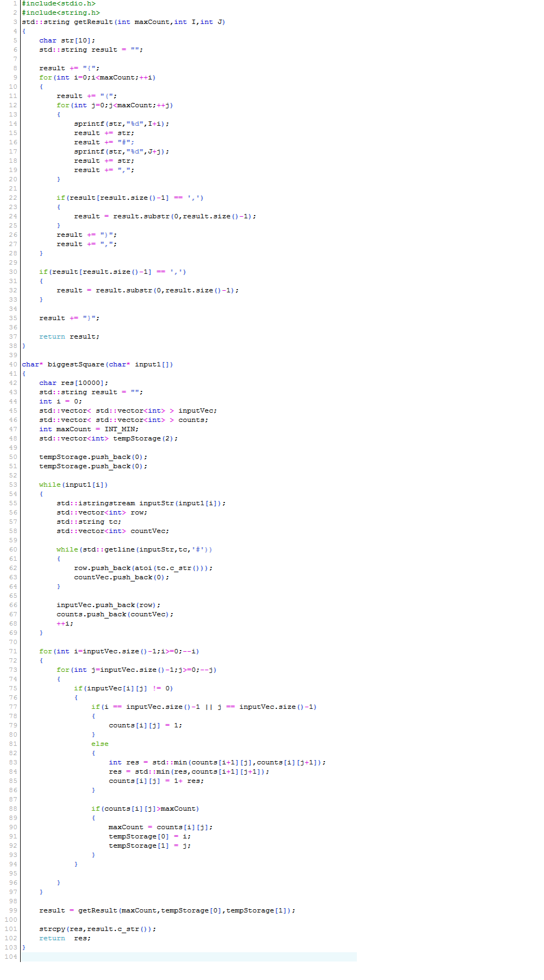Click the 'counts[i][j] = 1;' assignment
Screen dimensions: 544x980
[145, 726]
